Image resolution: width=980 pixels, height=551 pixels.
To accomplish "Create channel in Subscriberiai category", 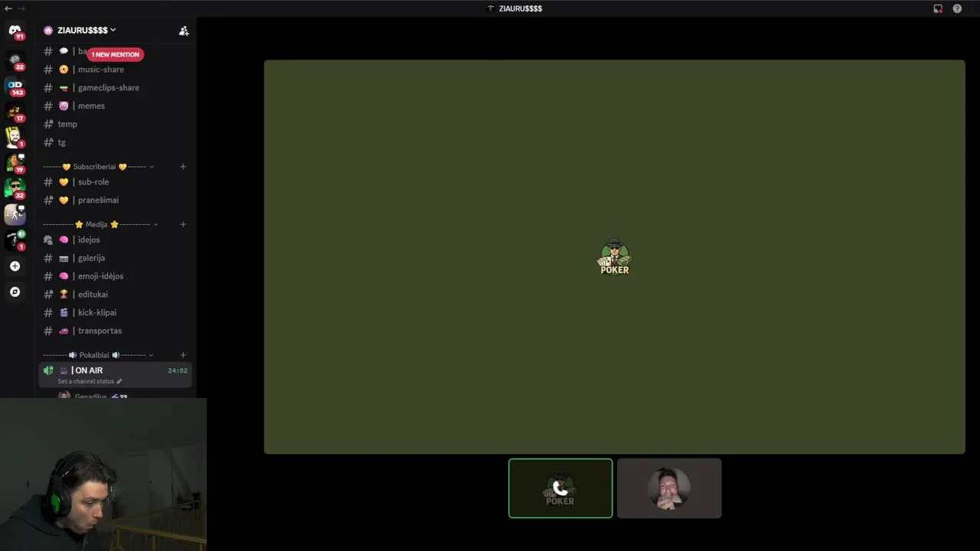I will point(183,167).
